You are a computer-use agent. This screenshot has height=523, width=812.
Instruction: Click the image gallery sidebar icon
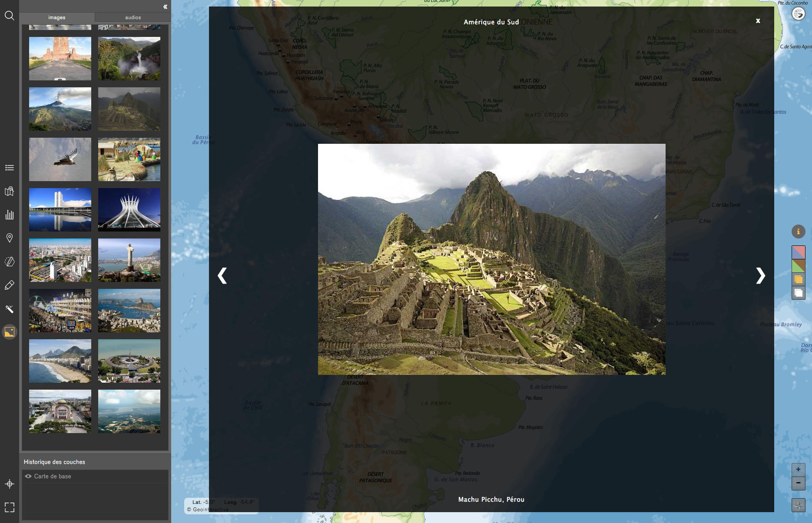pos(9,332)
